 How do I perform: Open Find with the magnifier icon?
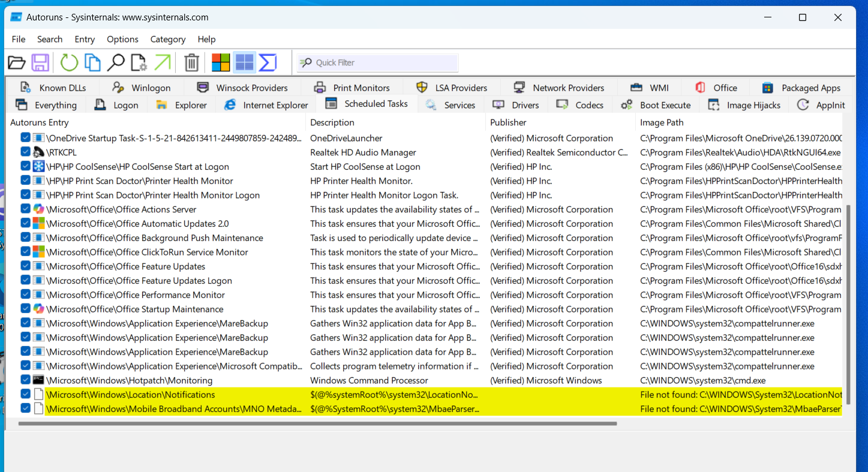pyautogui.click(x=115, y=62)
